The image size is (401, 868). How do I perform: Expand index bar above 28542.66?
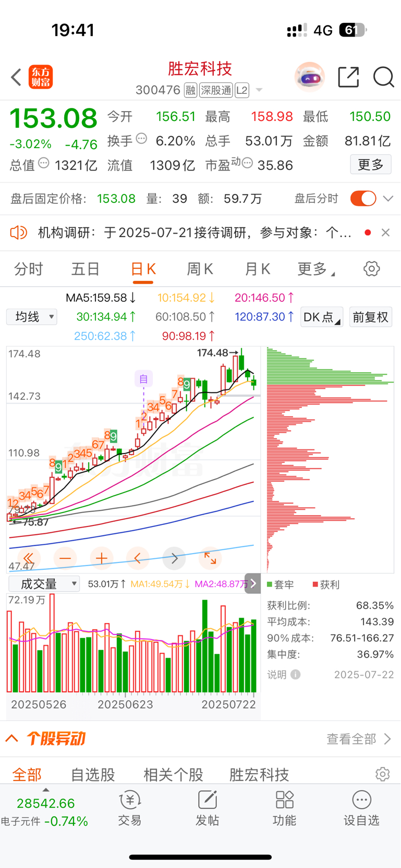46,790
